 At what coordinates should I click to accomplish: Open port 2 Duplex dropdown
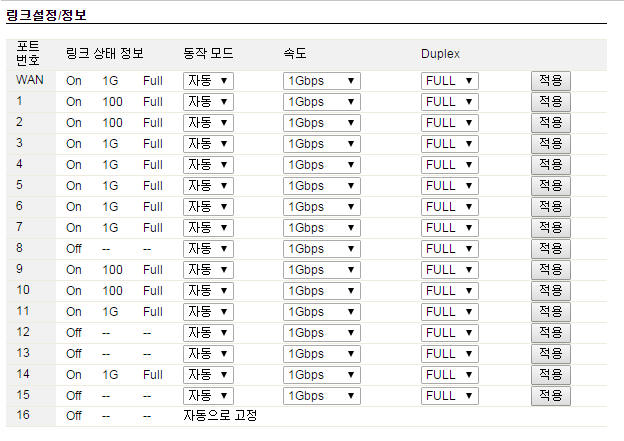pyautogui.click(x=450, y=123)
